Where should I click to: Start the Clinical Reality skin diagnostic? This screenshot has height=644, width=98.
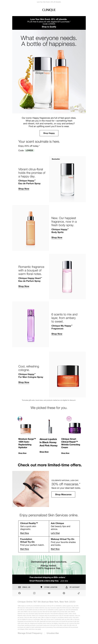tap(25, 533)
